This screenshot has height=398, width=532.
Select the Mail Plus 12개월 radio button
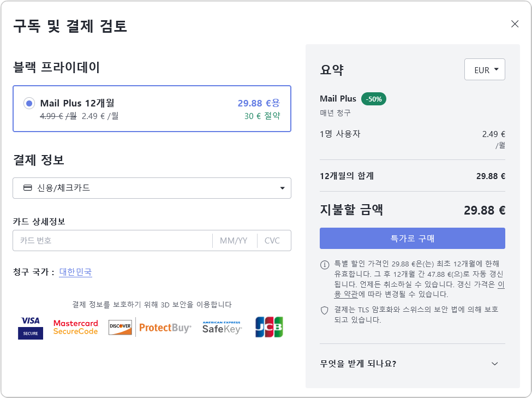[x=29, y=103]
